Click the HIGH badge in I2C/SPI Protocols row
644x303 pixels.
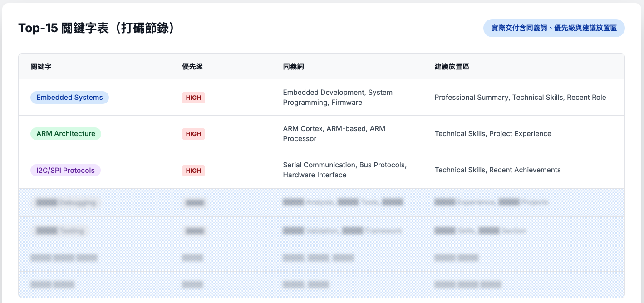click(193, 171)
